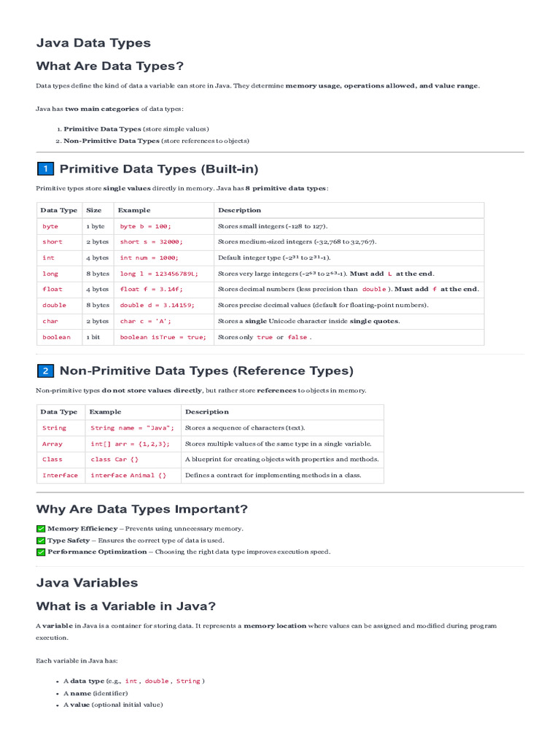Image resolution: width=560 pixels, height=747 pixels.
Task: Click the "Primitive Data Types (Built-in)" section heading
Action: click(159, 169)
